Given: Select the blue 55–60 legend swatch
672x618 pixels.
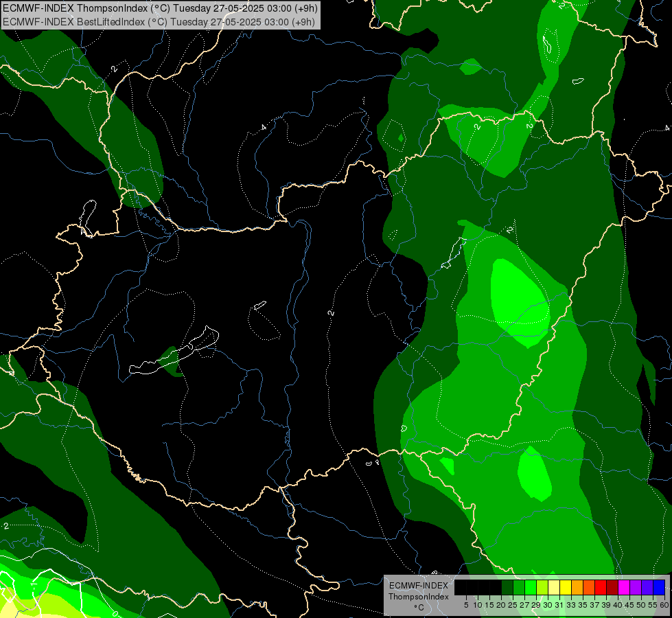Looking at the screenshot, I should [659, 587].
